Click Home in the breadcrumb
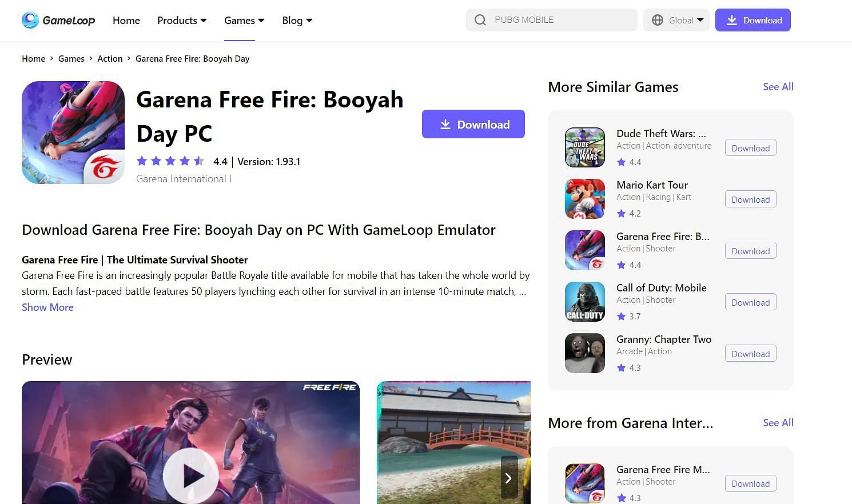Viewport: 852px width, 504px height. click(x=34, y=59)
